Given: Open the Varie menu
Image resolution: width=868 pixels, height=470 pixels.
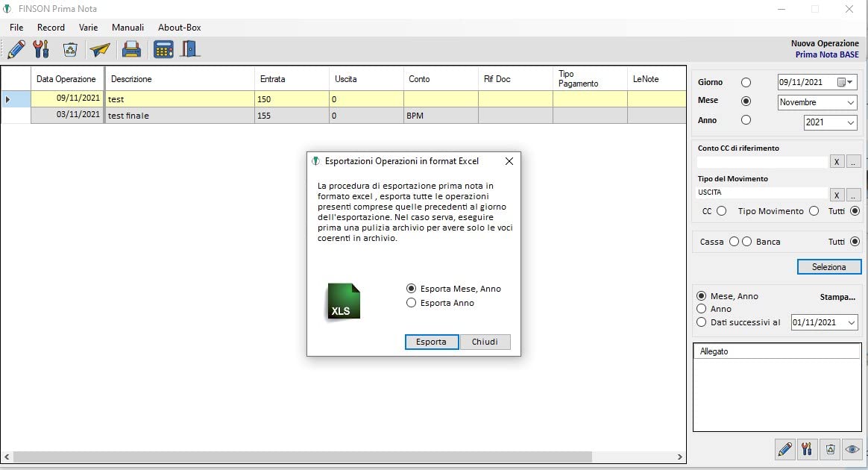Looking at the screenshot, I should tap(88, 27).
